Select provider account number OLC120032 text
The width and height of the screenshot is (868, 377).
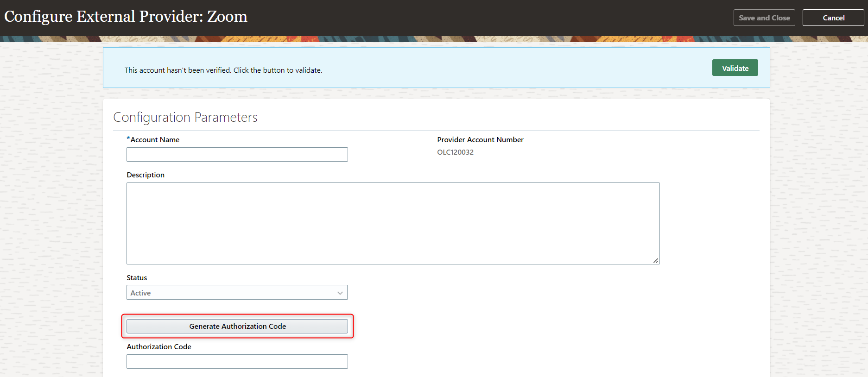click(455, 152)
